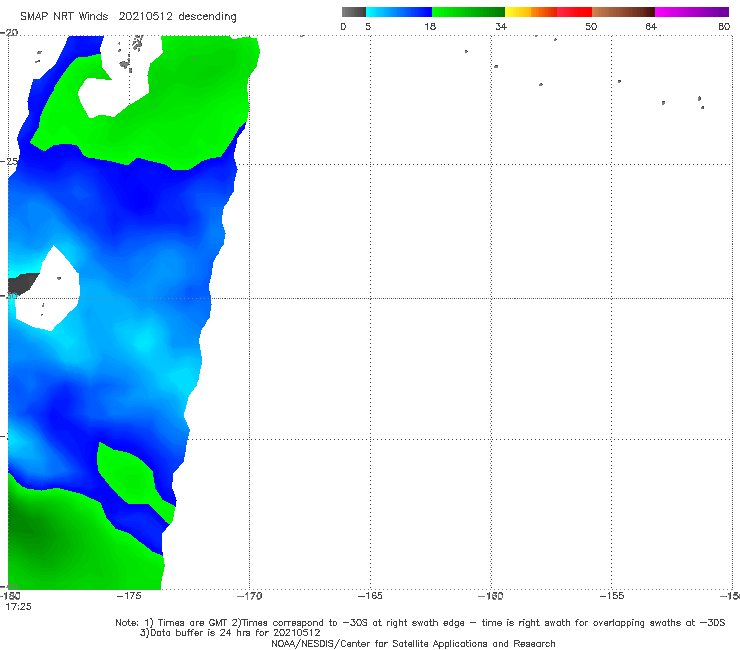
Task: Click the swath time '17:25'
Action: tap(18, 607)
